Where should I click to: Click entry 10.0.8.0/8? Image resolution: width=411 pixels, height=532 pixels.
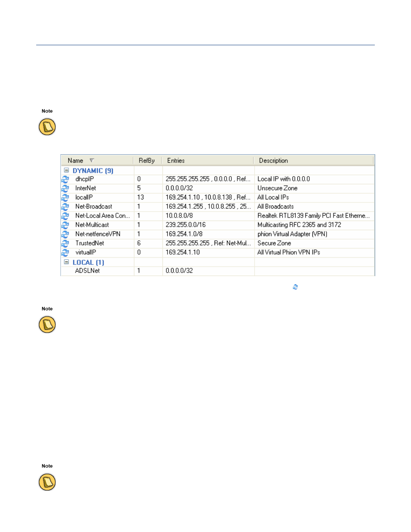(179, 216)
